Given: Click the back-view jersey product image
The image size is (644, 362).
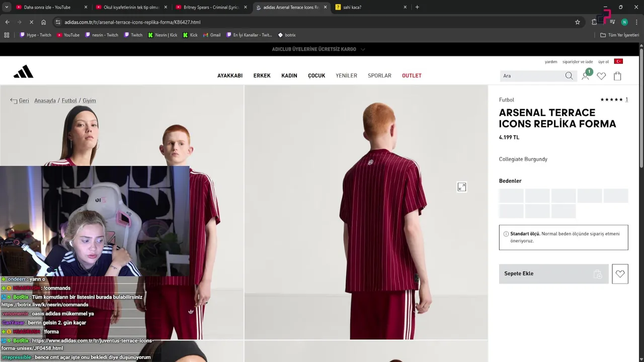Looking at the screenshot, I should 366,212.
